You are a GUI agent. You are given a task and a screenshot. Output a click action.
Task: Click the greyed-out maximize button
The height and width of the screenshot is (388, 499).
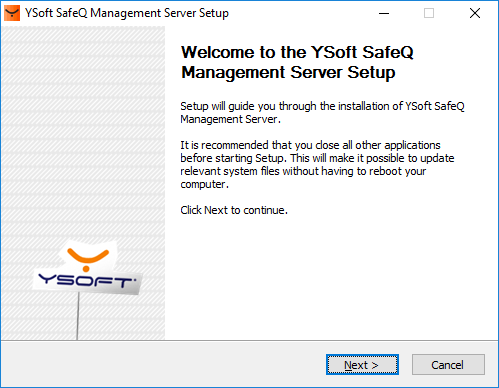[x=429, y=13]
